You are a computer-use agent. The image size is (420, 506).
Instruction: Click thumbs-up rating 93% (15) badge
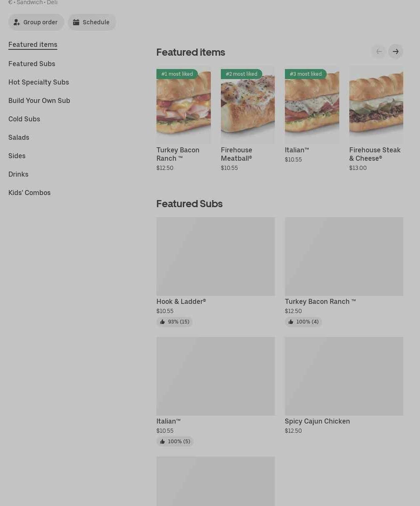[x=174, y=322]
